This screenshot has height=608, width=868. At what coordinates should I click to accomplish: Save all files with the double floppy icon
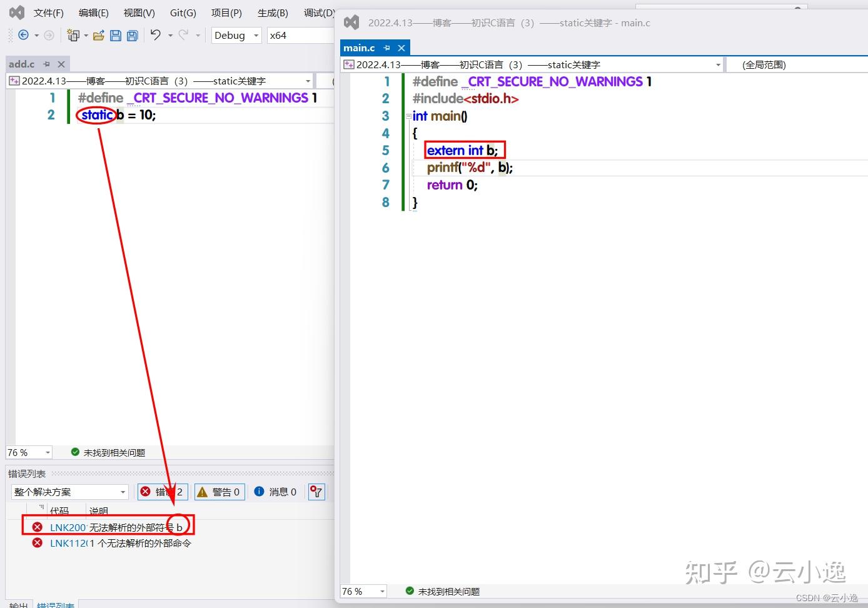133,36
